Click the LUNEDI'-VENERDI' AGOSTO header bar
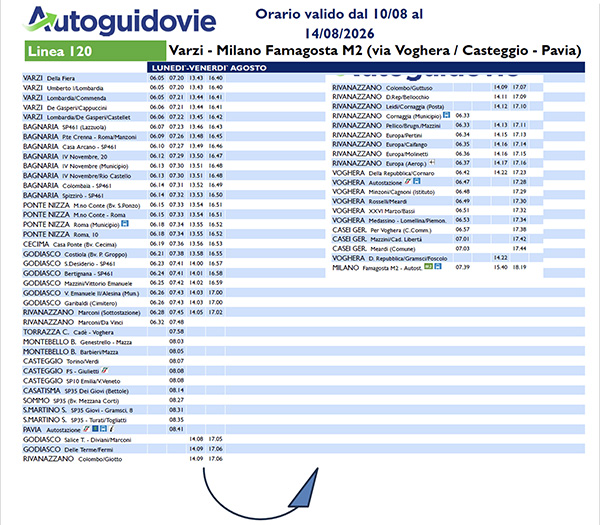Screen dimensions: 600x525 [366, 68]
